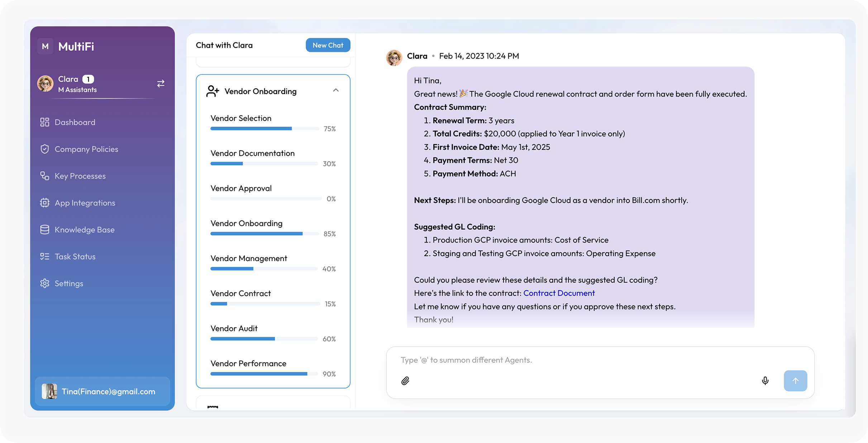Select the Vendor Audit item label
The width and height of the screenshot is (868, 443).
click(x=234, y=329)
